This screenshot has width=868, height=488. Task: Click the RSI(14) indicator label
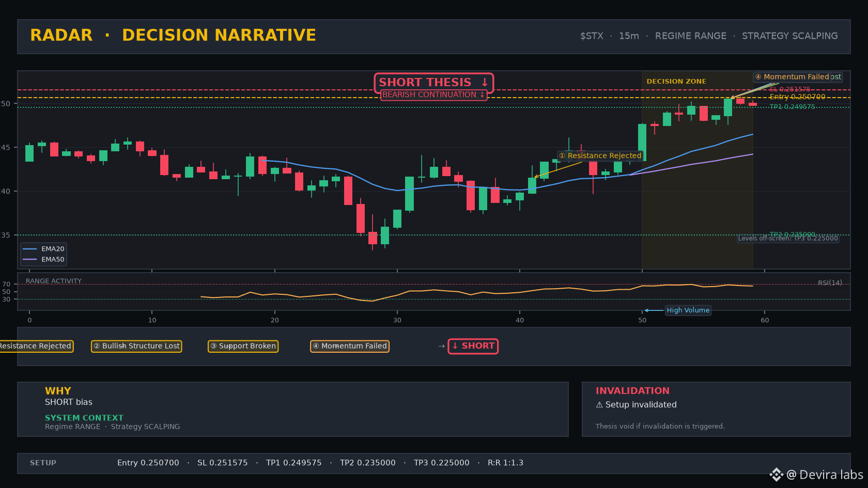tap(830, 283)
